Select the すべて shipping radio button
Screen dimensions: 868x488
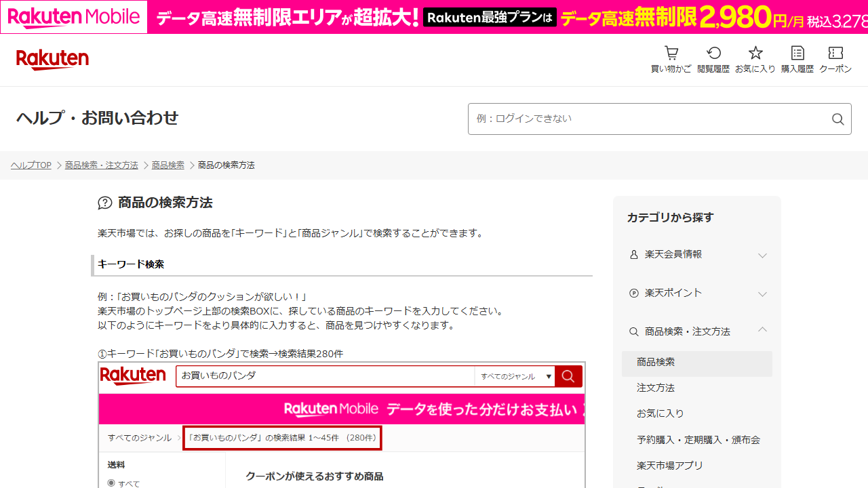pyautogui.click(x=112, y=483)
